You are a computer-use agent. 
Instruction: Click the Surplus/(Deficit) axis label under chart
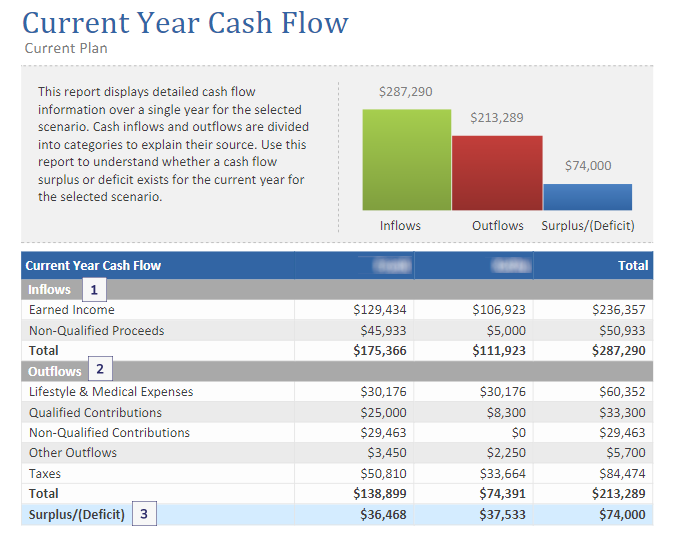tap(588, 226)
